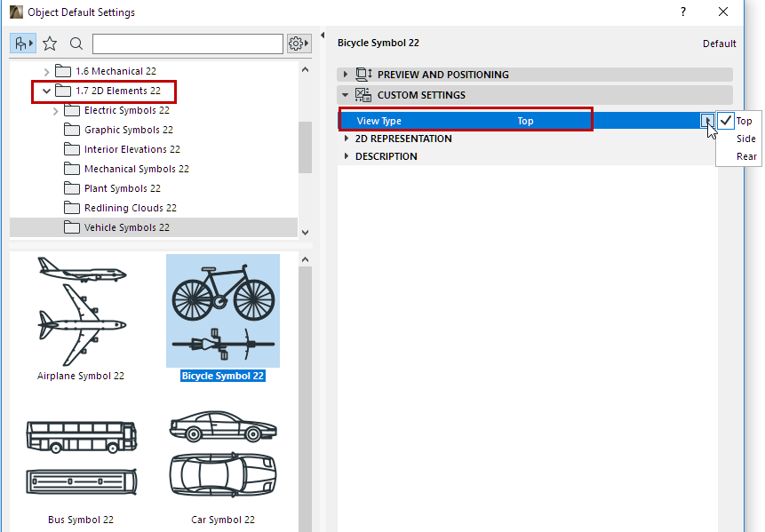Select the Airplane Symbol 22 thumbnail
765x532 pixels.
(x=82, y=312)
